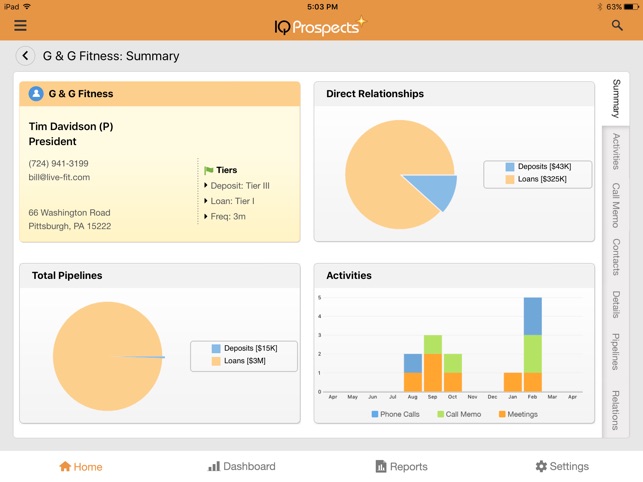Click Deposits [$15K] blue legend swatch

coord(216,348)
